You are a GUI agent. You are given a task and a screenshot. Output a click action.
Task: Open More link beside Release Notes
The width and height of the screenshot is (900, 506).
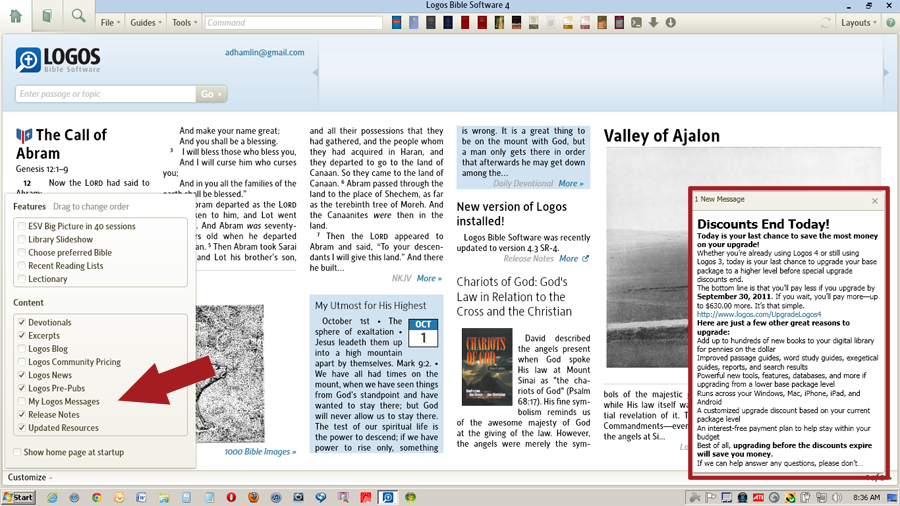[569, 259]
